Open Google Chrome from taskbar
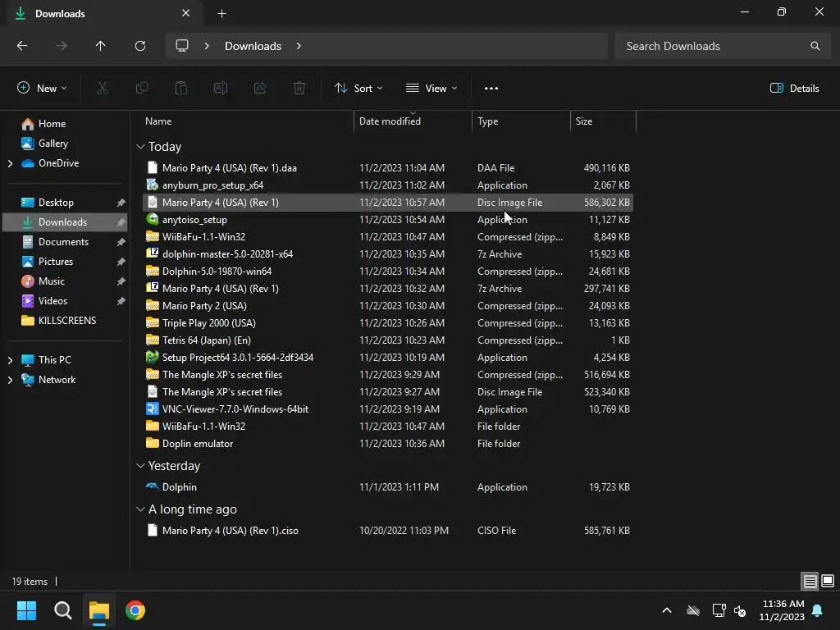 [x=135, y=610]
